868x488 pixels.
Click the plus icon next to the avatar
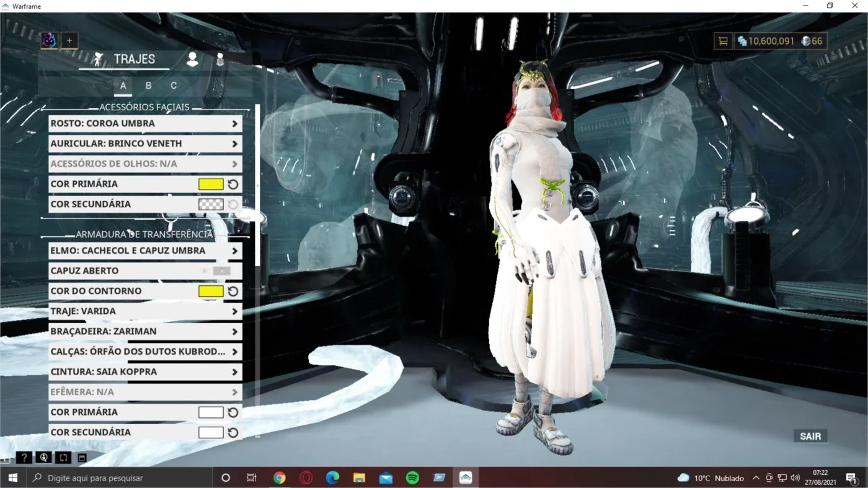coord(69,41)
